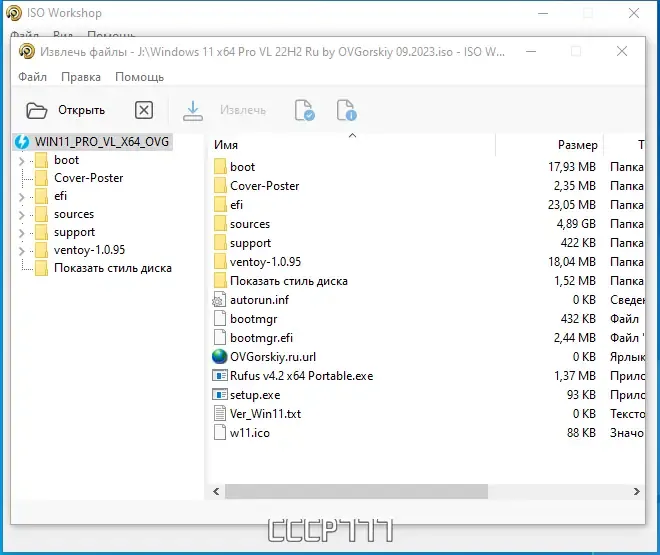Click the OVGorskiy.ru.url globe icon
Image resolution: width=660 pixels, height=555 pixels.
point(219,357)
